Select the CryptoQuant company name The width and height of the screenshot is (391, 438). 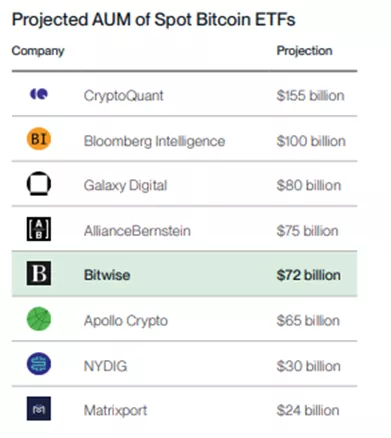click(124, 96)
